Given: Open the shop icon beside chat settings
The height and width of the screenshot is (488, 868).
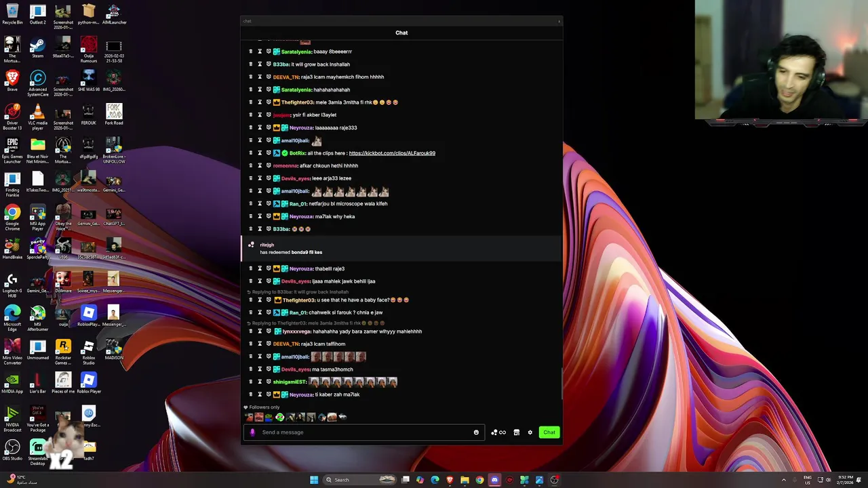Looking at the screenshot, I should (x=517, y=432).
